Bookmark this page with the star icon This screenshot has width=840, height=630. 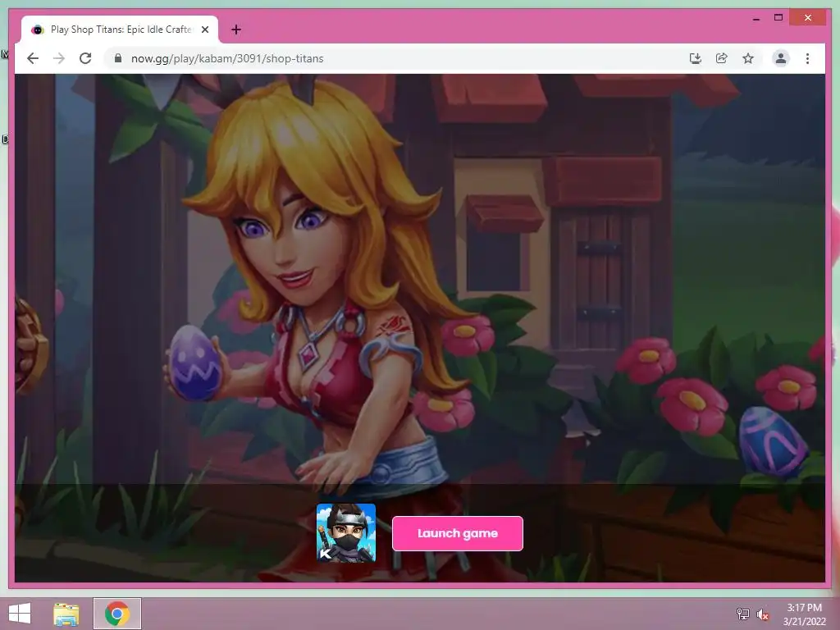click(x=748, y=58)
